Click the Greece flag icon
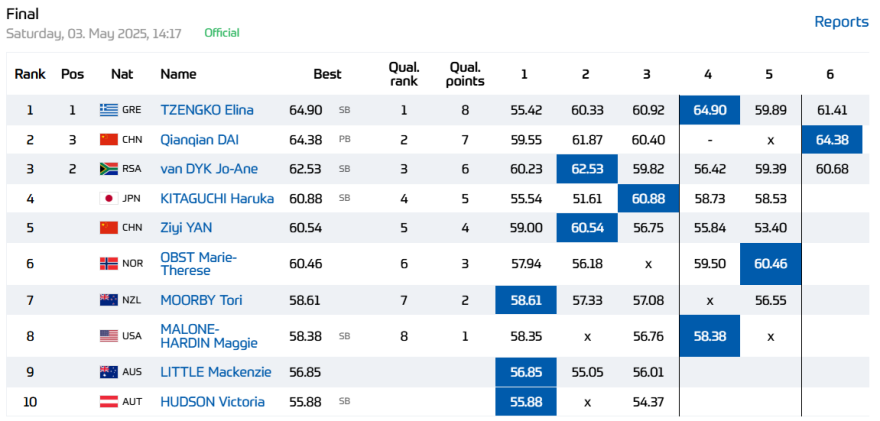 click(x=109, y=110)
